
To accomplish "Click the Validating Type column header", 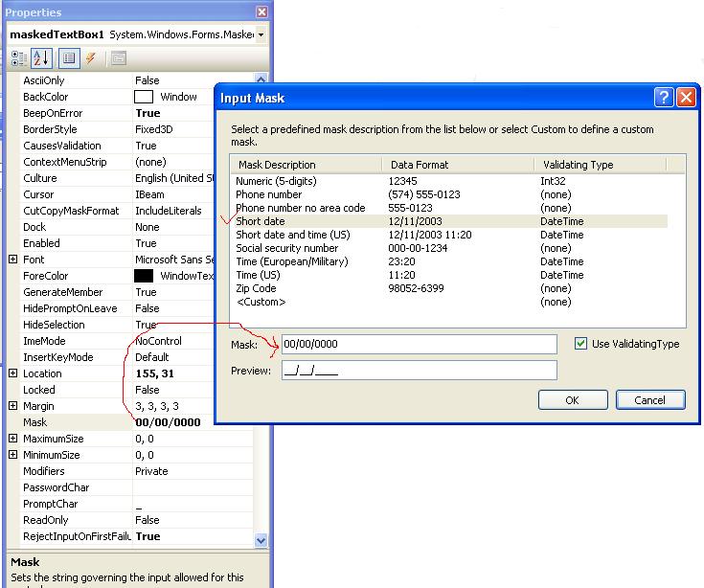I will click(601, 165).
